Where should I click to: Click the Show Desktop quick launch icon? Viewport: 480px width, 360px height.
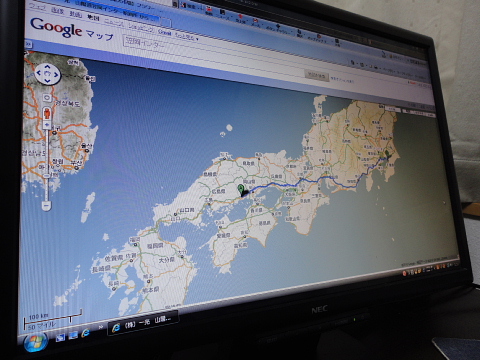click(60, 338)
